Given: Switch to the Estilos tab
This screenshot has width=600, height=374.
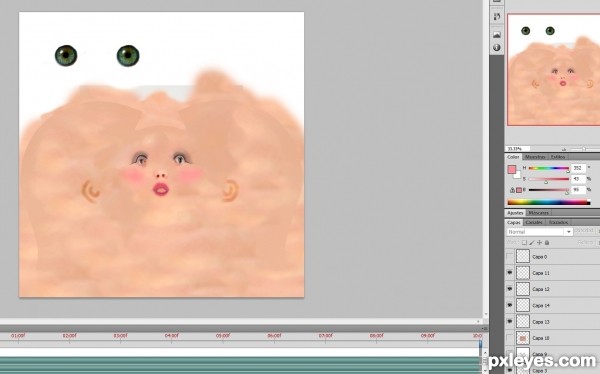Looking at the screenshot, I should (x=558, y=157).
